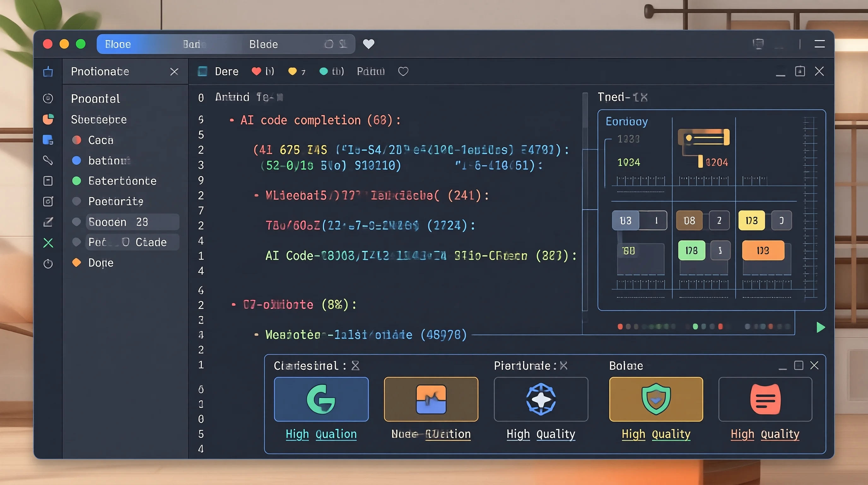
Task: Toggle the red dot next to Caca
Action: point(77,140)
